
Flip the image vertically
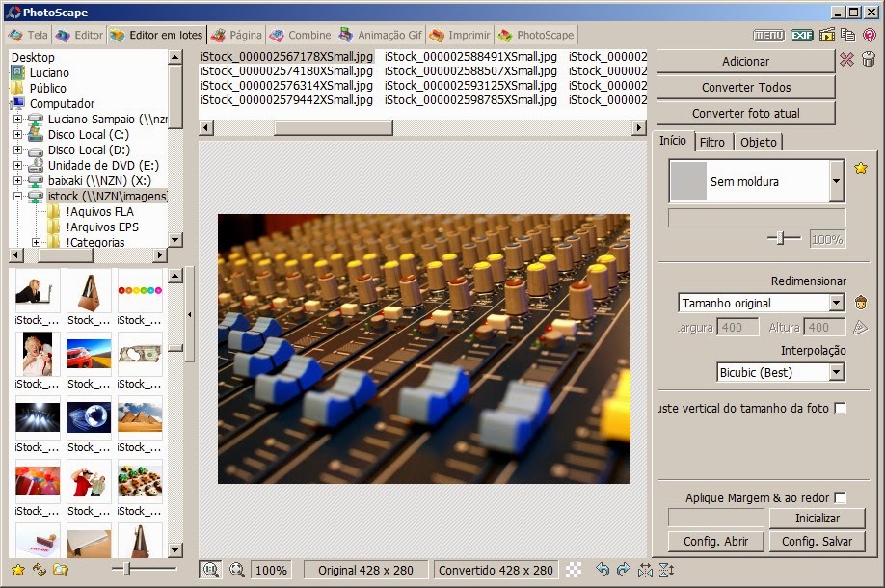click(666, 571)
